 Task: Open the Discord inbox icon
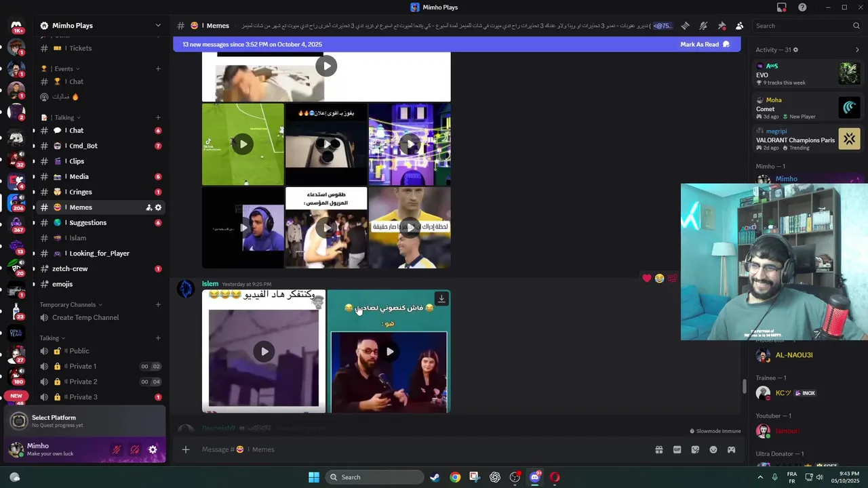pos(782,7)
